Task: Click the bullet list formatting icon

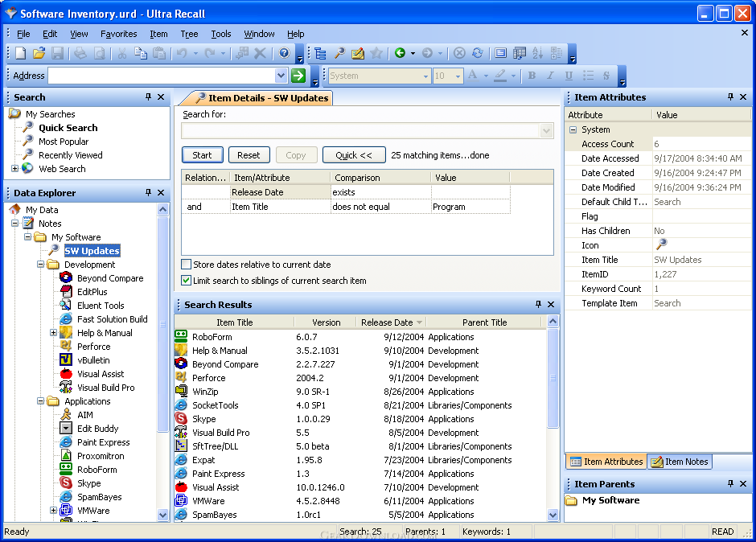Action: point(588,76)
